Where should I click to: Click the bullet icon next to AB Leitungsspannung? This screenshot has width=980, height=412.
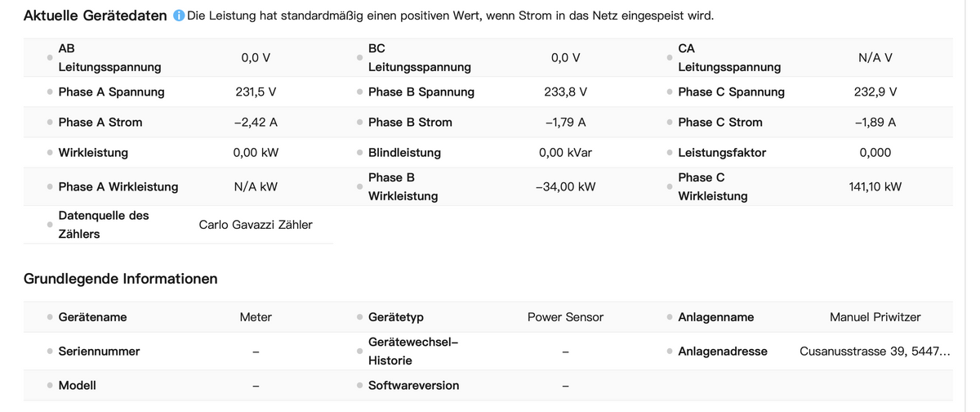[50, 58]
